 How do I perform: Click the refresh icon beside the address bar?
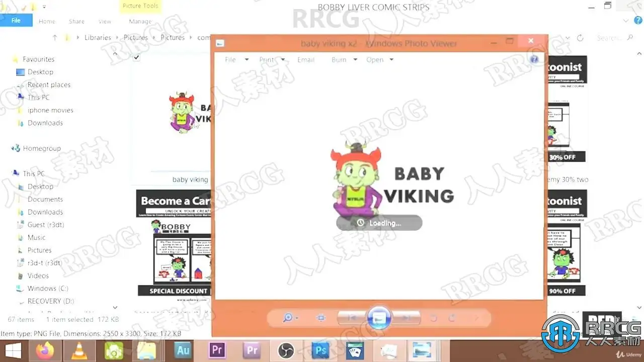(580, 38)
